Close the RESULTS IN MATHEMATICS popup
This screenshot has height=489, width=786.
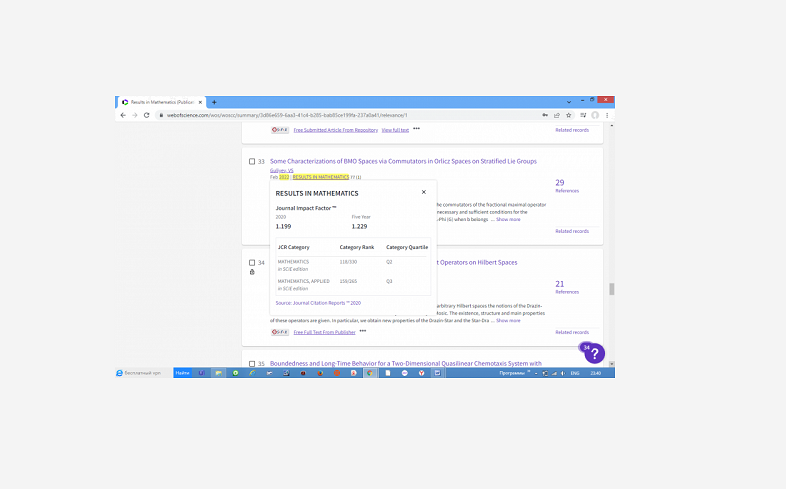[424, 192]
